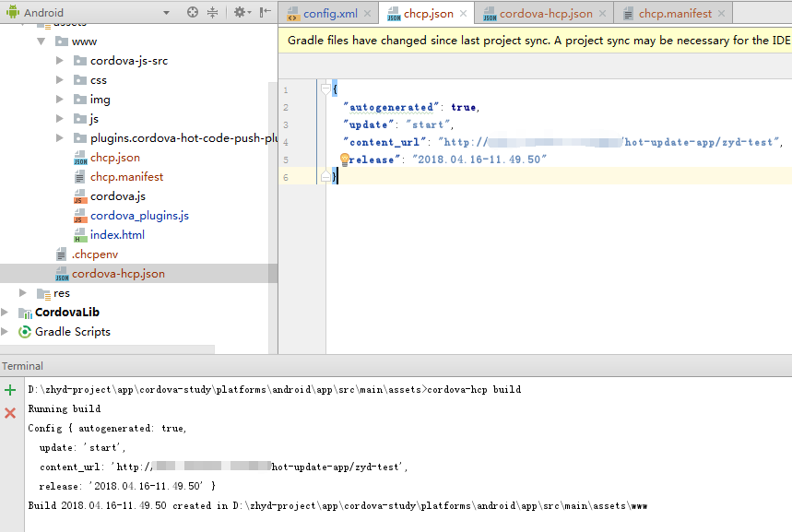Open the project view settings gear
The height and width of the screenshot is (532, 792).
tap(239, 13)
